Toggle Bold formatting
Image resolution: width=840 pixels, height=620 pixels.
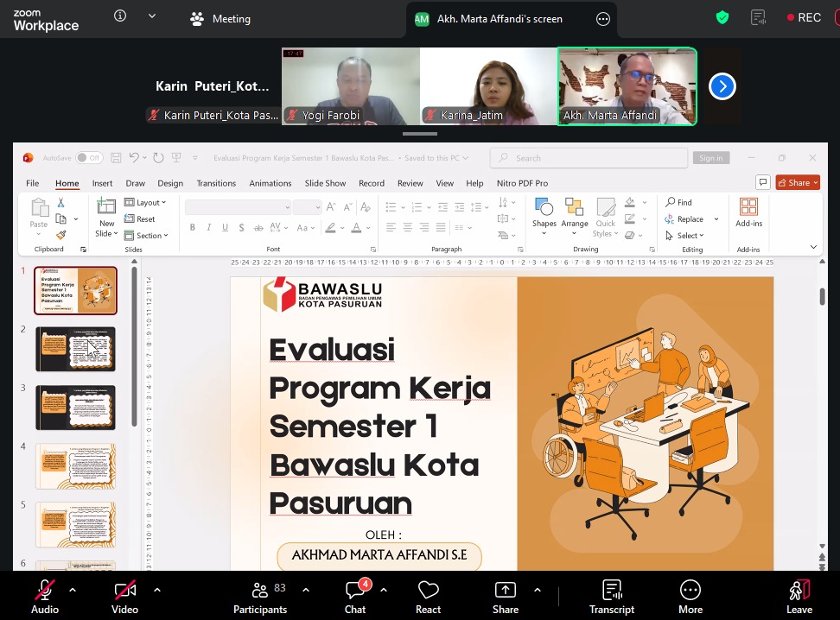[193, 228]
